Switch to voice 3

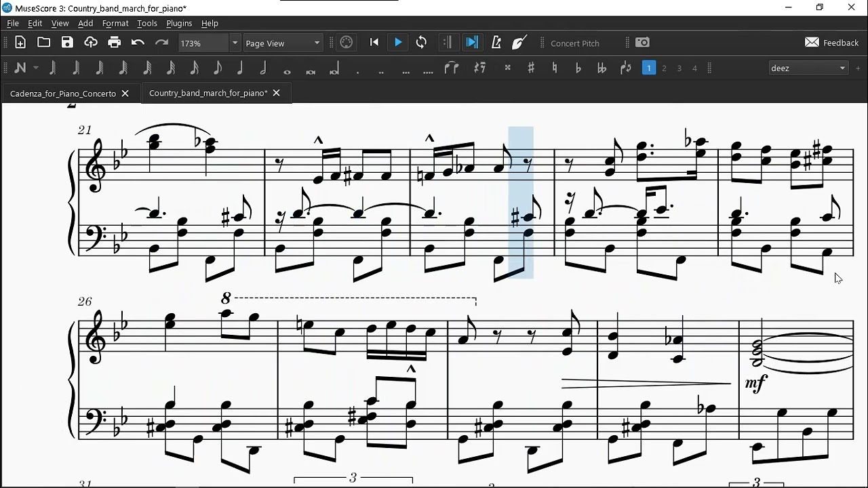click(x=679, y=68)
